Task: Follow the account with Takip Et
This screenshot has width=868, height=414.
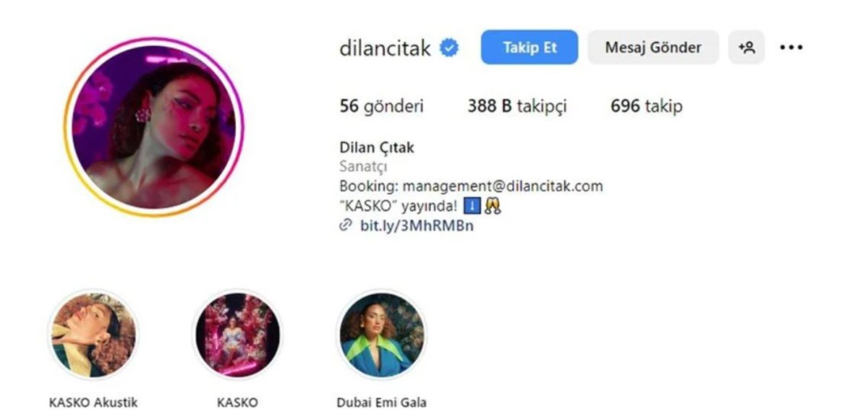Action: click(x=529, y=48)
